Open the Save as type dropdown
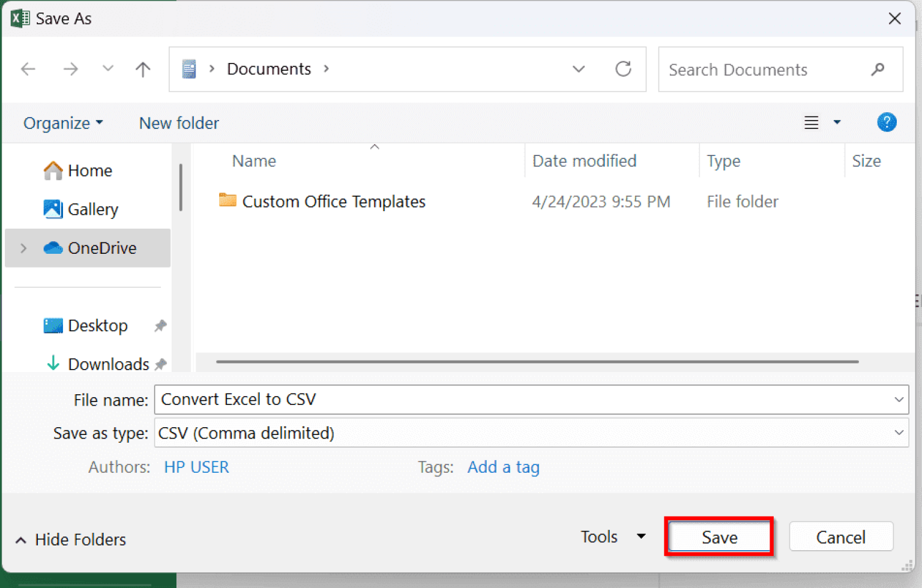This screenshot has width=922, height=588. [899, 433]
